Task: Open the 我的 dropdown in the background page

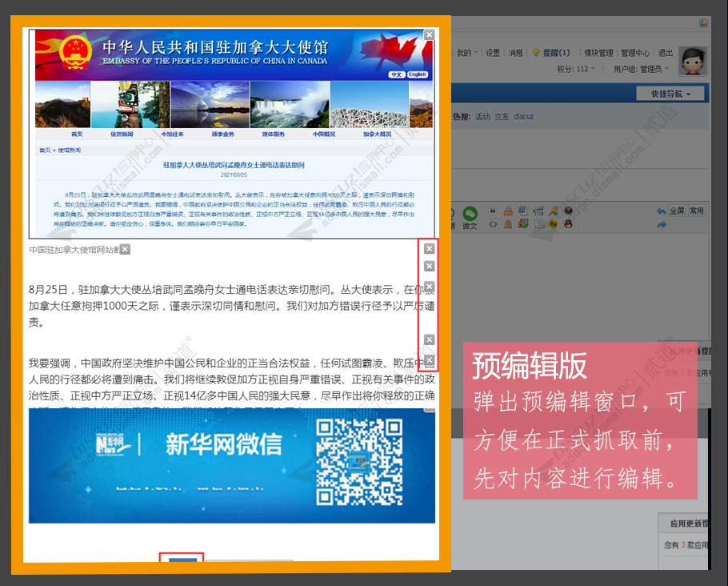Action: pos(466,53)
